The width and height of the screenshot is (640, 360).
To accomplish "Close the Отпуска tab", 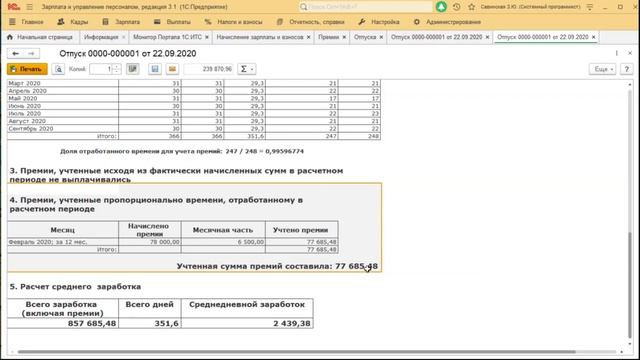I will tap(381, 37).
